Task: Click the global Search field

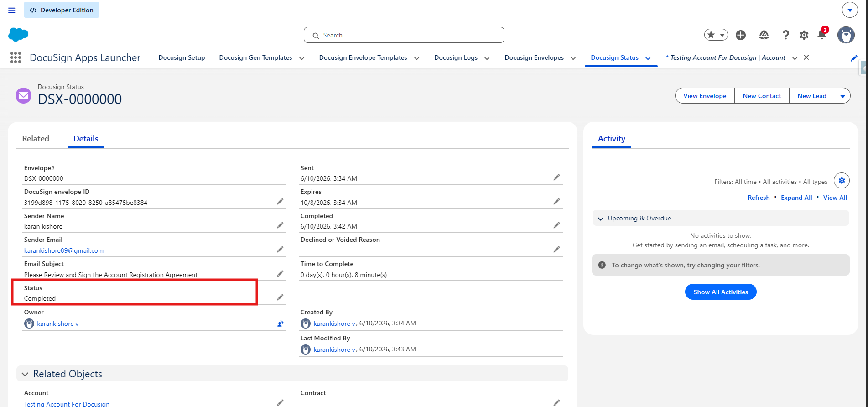Action: pyautogui.click(x=404, y=35)
